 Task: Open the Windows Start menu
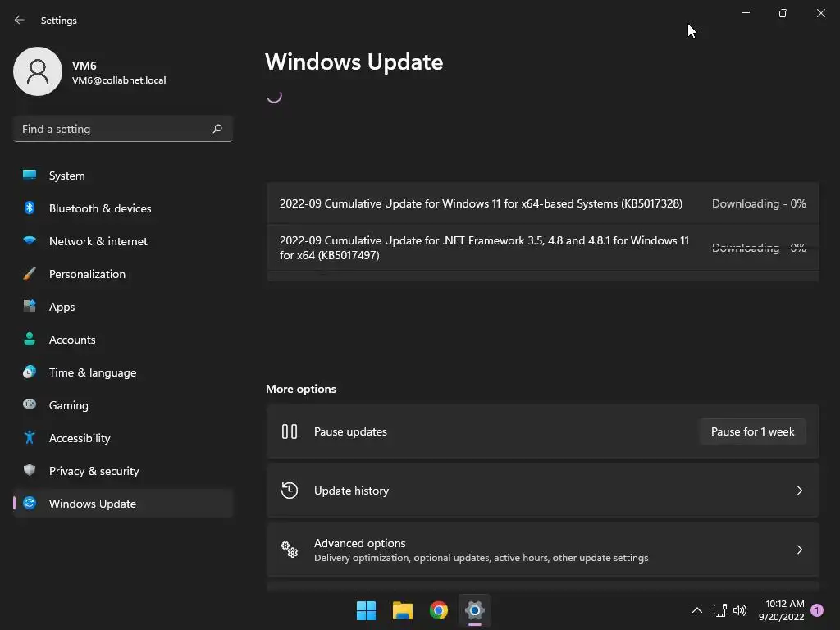click(x=367, y=610)
